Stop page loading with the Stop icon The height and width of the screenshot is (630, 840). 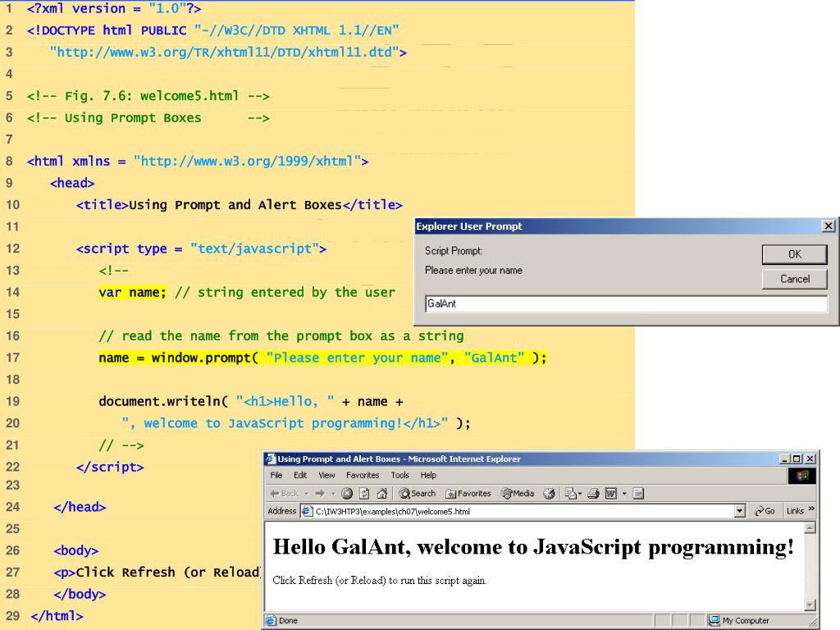pos(347,493)
